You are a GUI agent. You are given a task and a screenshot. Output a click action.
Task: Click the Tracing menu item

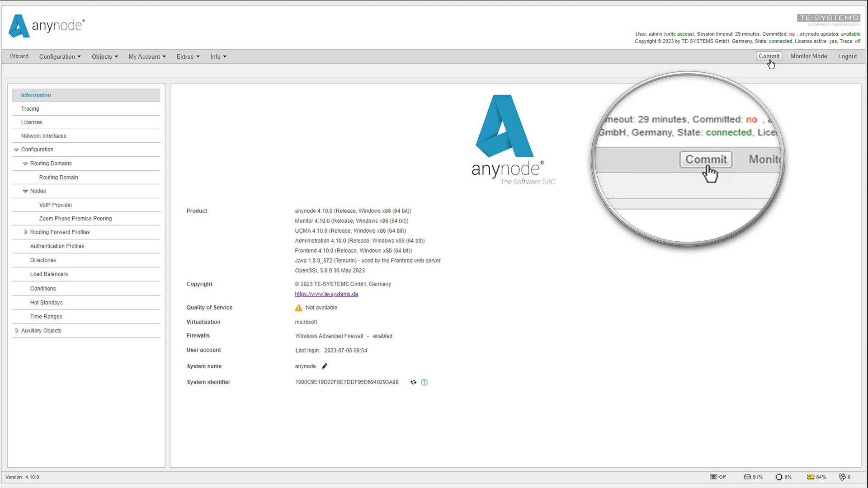click(x=30, y=108)
